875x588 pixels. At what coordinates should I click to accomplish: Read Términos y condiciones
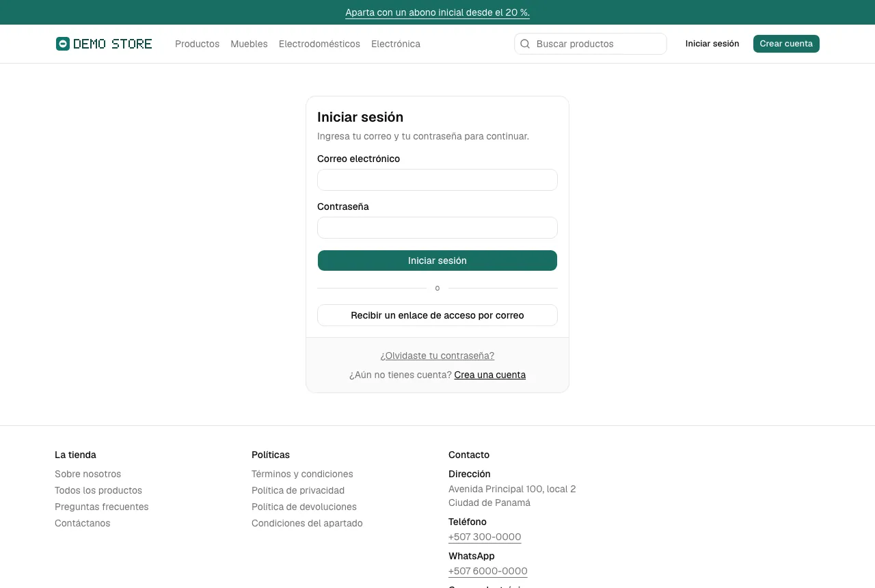(302, 474)
